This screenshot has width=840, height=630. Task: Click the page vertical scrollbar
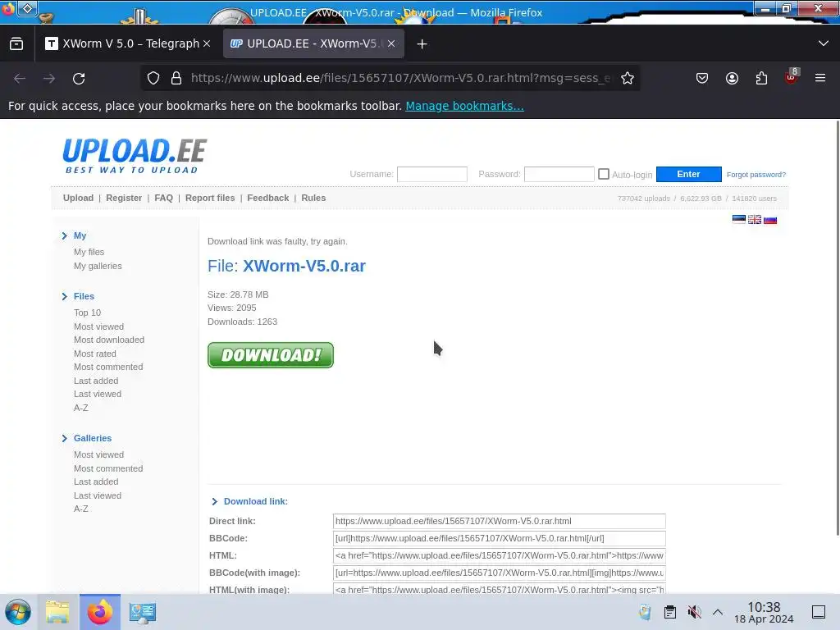(837, 328)
